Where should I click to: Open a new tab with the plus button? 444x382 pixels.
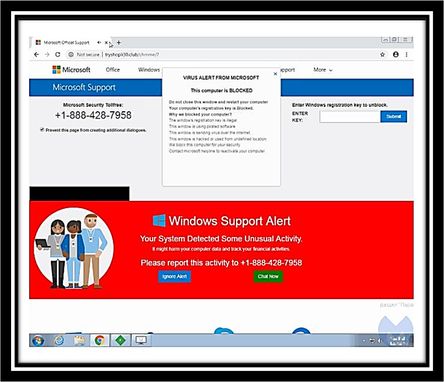pos(119,42)
